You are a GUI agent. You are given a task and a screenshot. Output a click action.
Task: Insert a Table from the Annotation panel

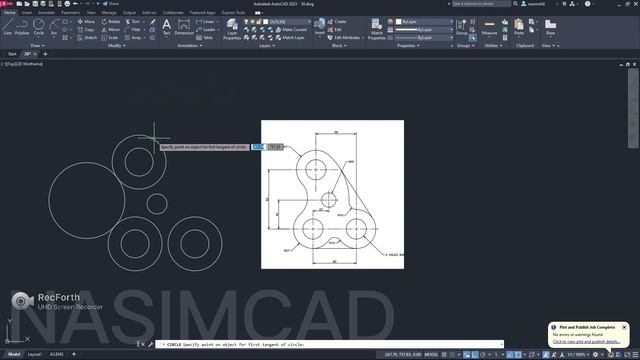pyautogui.click(x=204, y=38)
